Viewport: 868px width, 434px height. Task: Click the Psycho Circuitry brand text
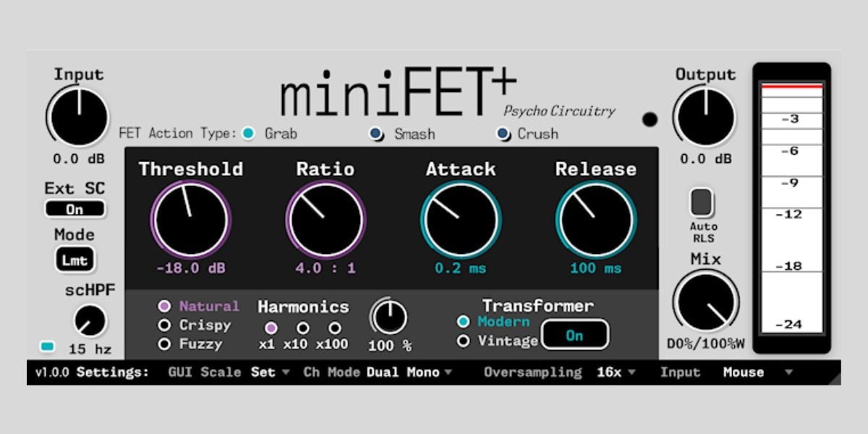(559, 111)
